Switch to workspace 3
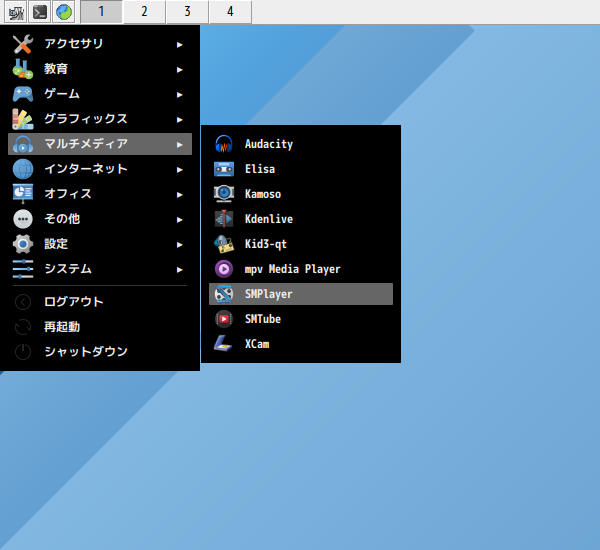The width and height of the screenshot is (600, 550). (x=188, y=12)
